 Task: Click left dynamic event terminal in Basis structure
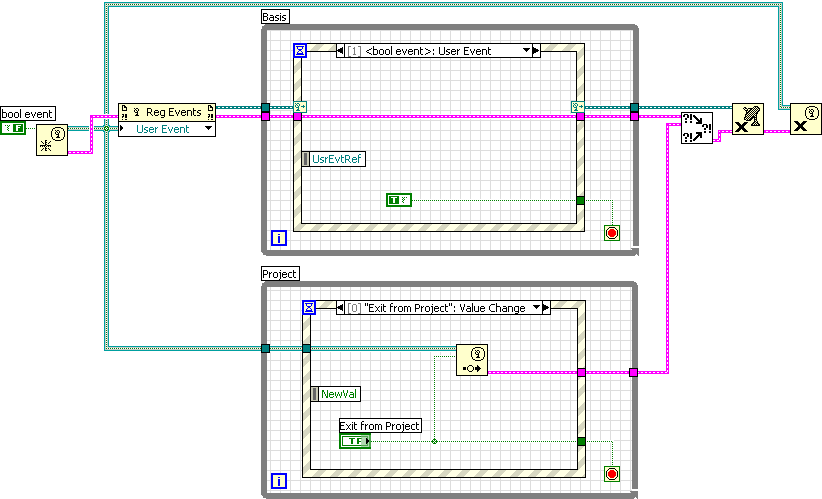pyautogui.click(x=300, y=107)
